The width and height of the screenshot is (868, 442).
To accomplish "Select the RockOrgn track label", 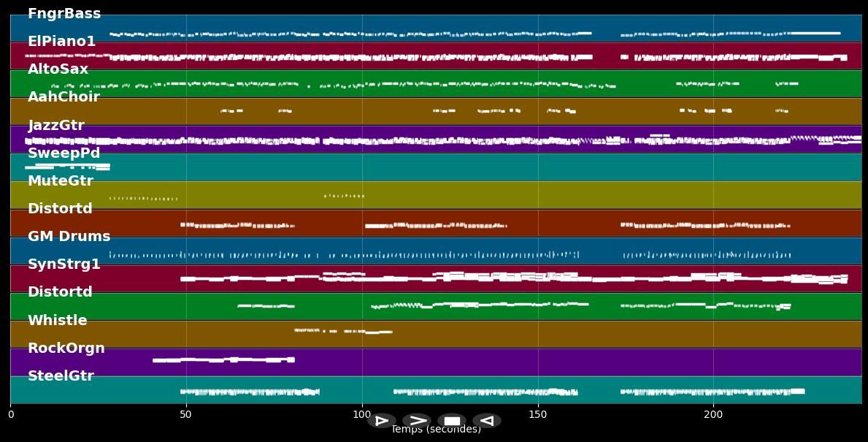I will coord(66,348).
